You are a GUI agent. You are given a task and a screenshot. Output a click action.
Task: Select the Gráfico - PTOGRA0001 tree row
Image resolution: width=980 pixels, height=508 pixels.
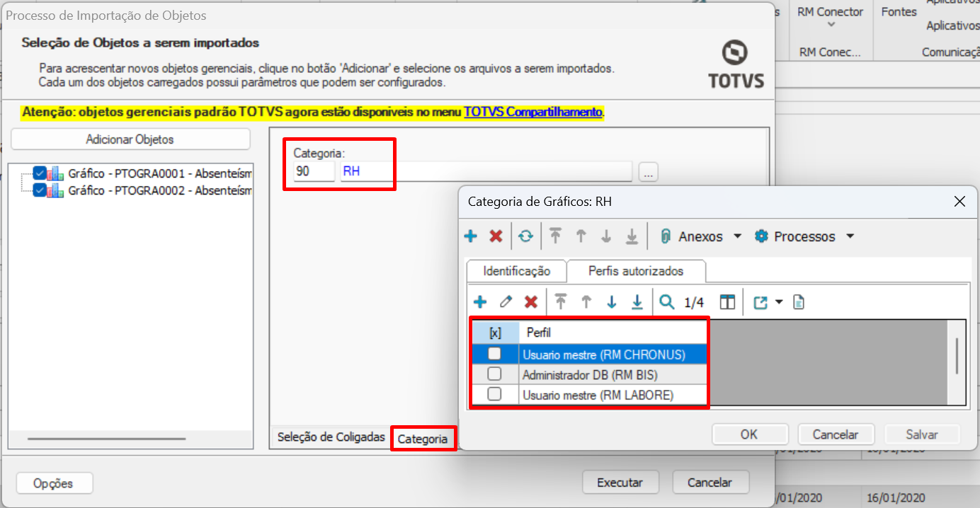160,173
